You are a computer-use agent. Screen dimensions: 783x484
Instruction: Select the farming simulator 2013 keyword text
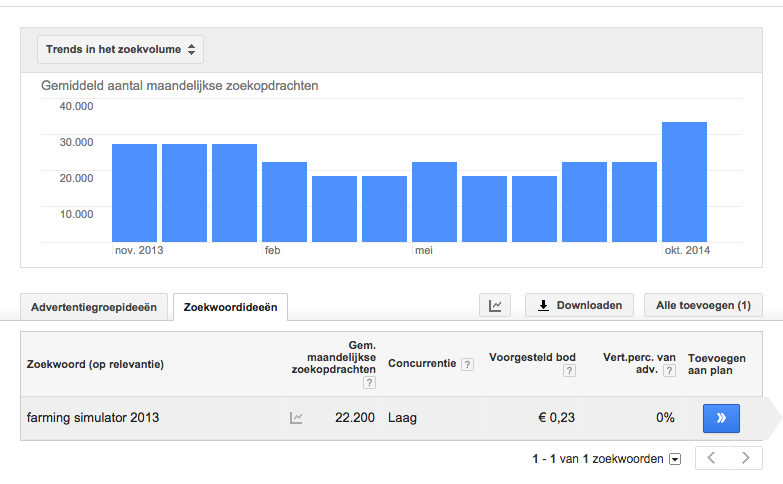93,418
